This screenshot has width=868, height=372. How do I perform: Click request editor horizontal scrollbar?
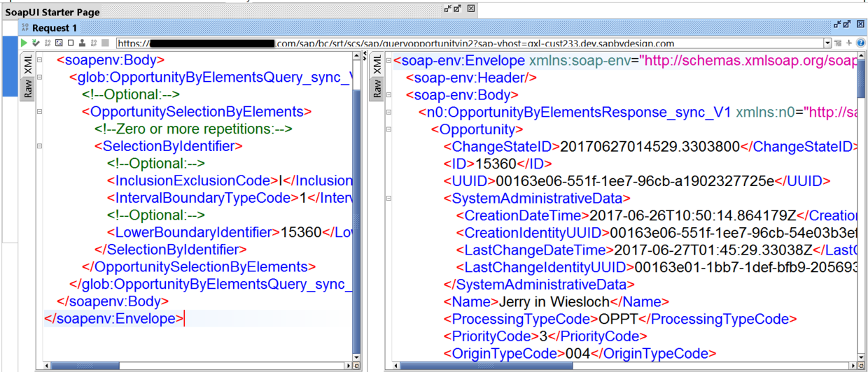coord(198,365)
